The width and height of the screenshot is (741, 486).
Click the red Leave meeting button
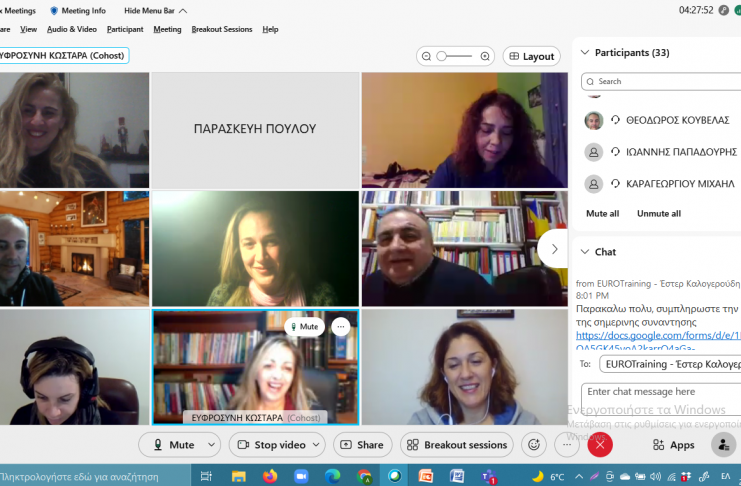600,445
